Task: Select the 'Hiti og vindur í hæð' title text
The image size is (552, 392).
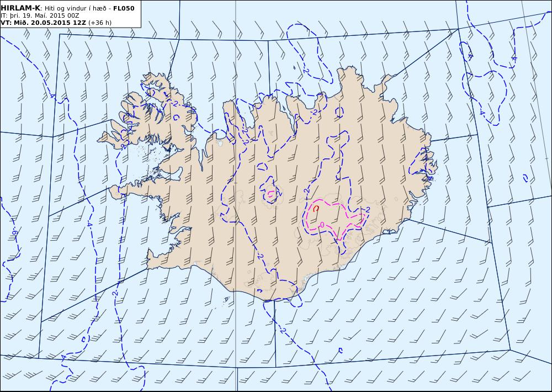Action: coord(75,8)
